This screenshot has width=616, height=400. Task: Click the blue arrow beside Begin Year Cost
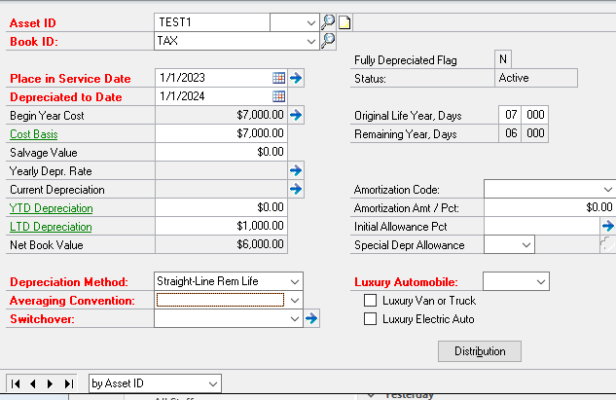tap(296, 115)
